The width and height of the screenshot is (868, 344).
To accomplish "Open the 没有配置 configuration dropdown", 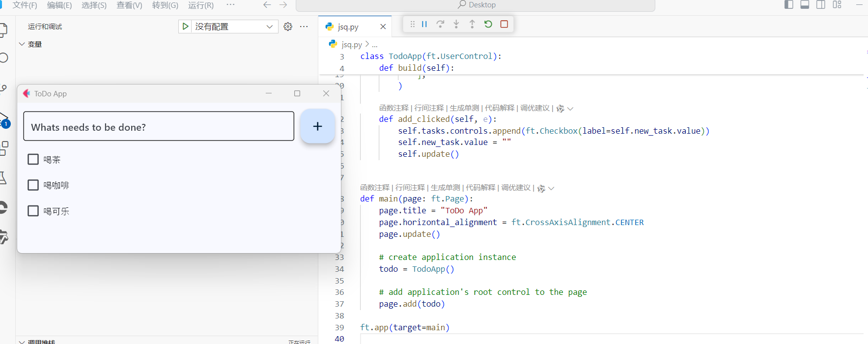I will coord(269,27).
